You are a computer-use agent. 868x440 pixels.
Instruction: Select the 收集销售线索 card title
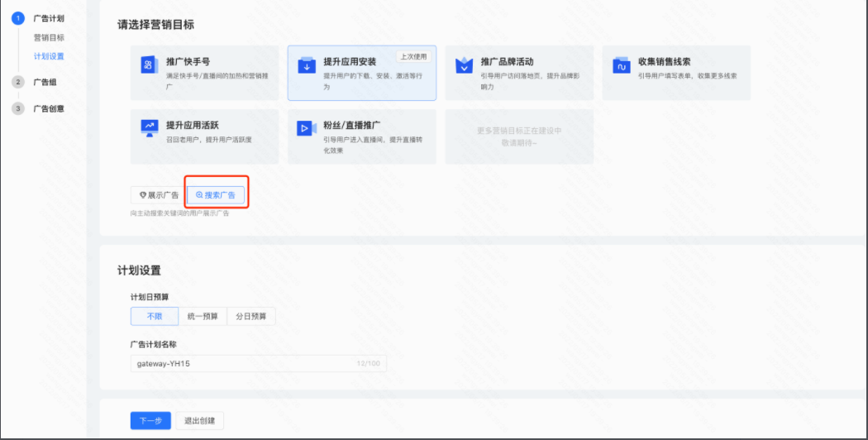665,61
